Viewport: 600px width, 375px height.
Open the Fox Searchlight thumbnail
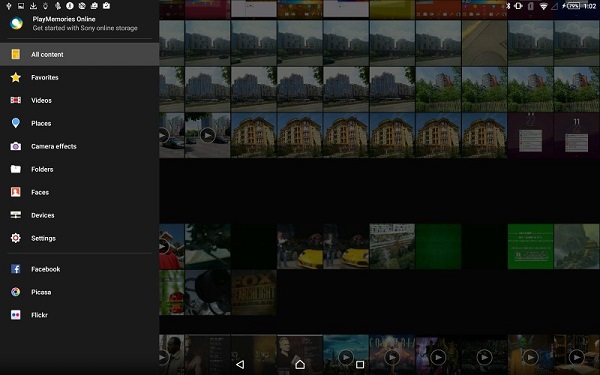[254, 292]
